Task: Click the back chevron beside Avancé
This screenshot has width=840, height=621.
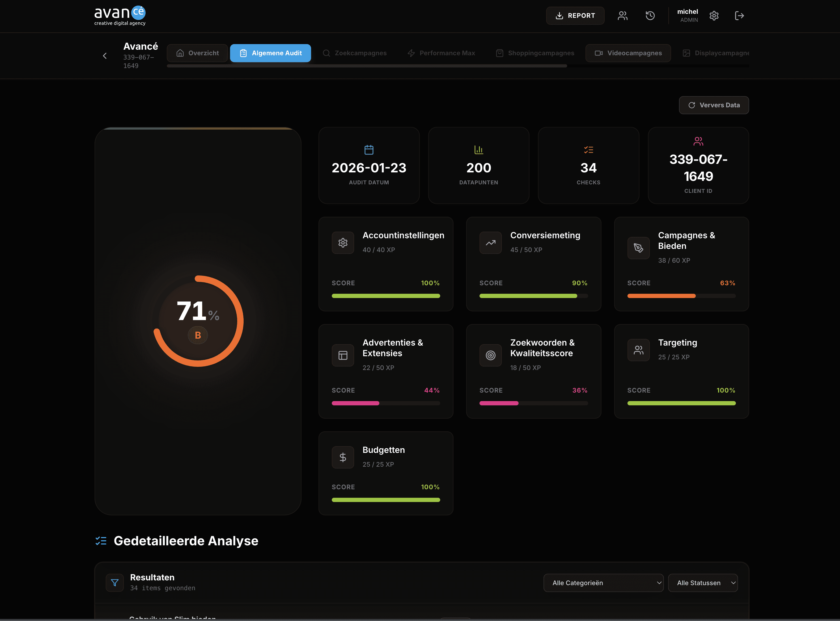Action: (x=105, y=56)
